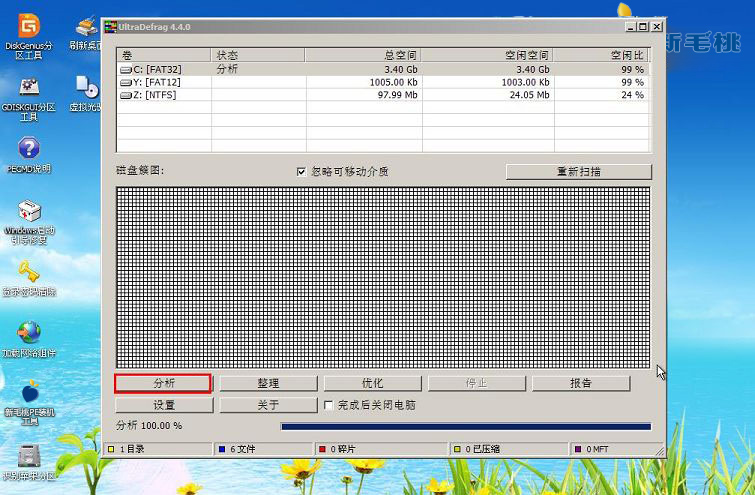The image size is (755, 495).
Task: Sort by the 空闲比 (Free ratio) column header
Action: (x=601, y=55)
